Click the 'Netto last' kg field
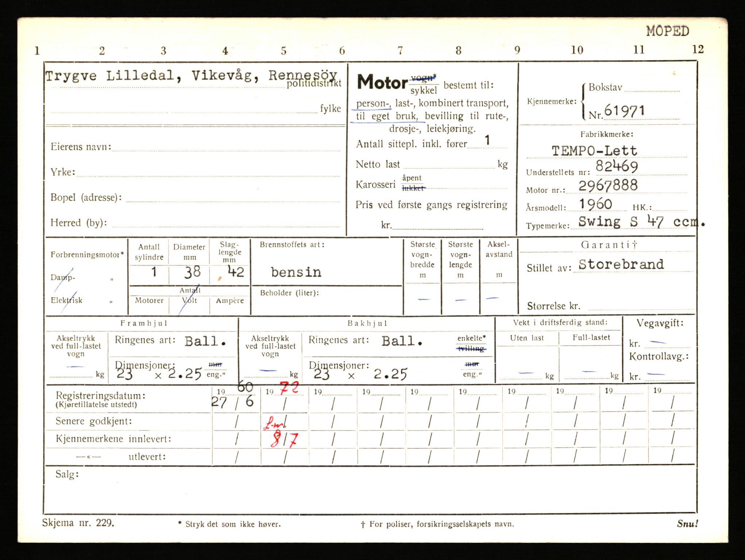 pyautogui.click(x=449, y=164)
